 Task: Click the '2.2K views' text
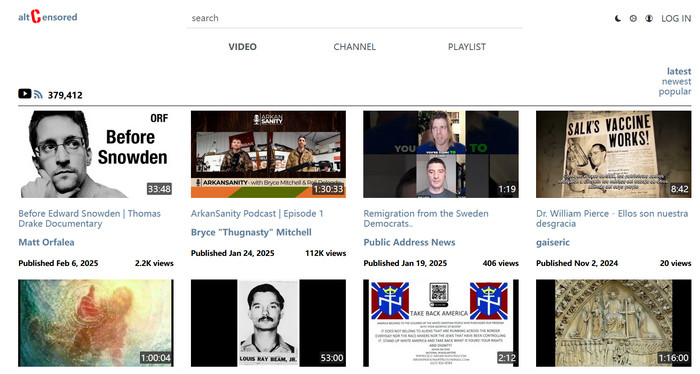coord(154,263)
